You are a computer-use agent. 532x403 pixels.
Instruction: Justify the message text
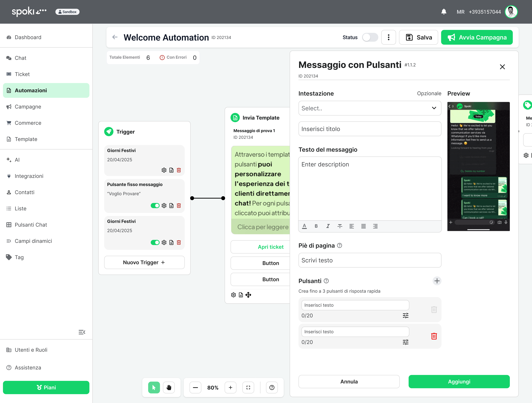tap(363, 226)
